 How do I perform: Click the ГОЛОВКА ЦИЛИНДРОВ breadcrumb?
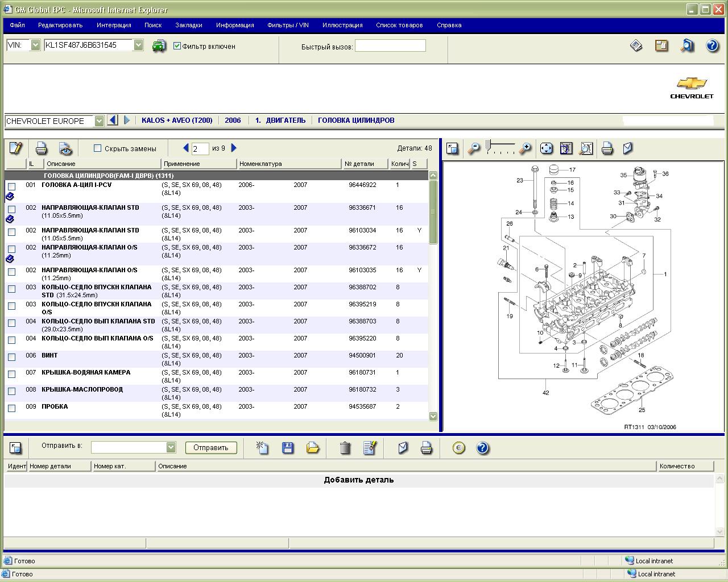point(356,120)
